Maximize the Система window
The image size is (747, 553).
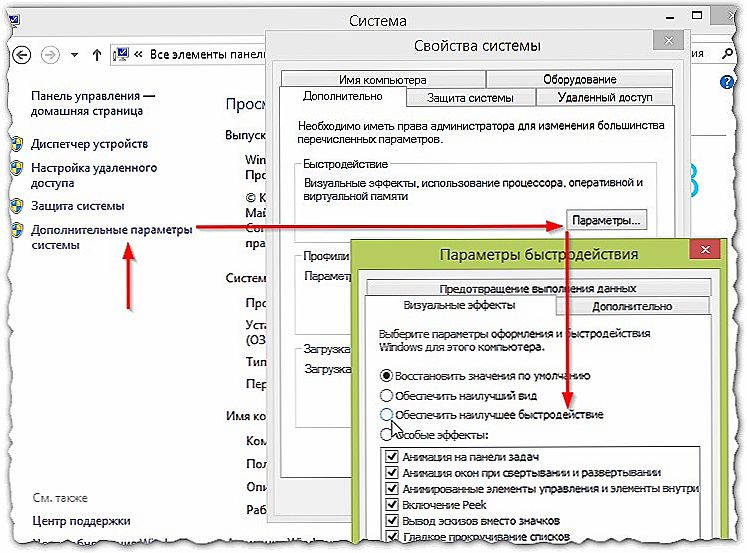tap(697, 16)
